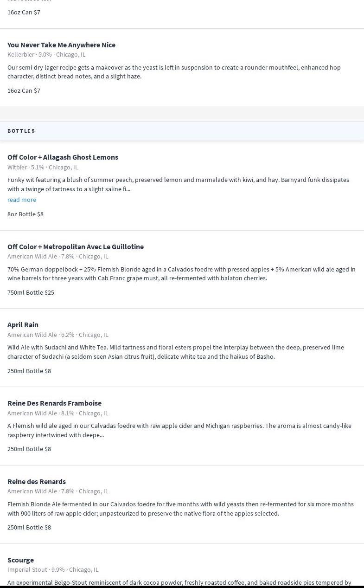Image resolution: width=364 pixels, height=588 pixels.
Task: Click the Ghost Lemons funky wit description
Action: pos(178,184)
